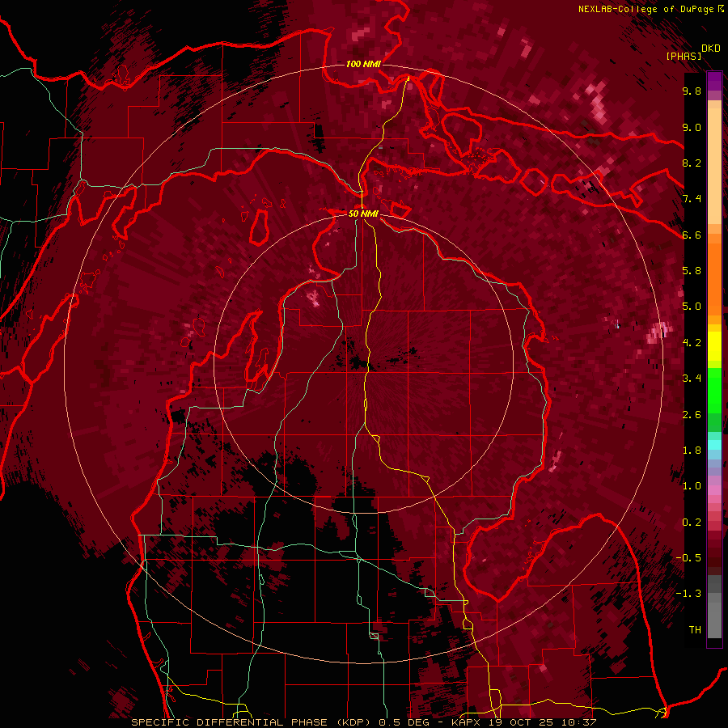Pick the purple segment of the color bar
Viewport: 728px width, 728px height.
click(714, 81)
